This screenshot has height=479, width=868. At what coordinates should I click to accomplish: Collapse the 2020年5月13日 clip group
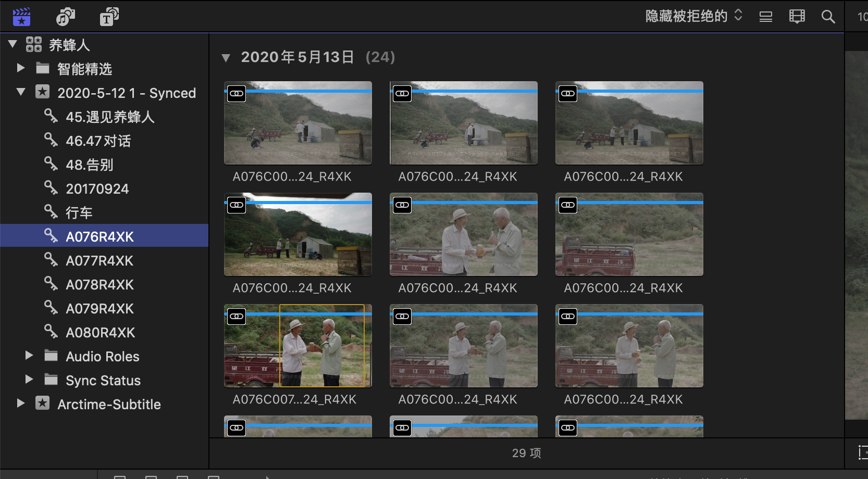pos(226,58)
